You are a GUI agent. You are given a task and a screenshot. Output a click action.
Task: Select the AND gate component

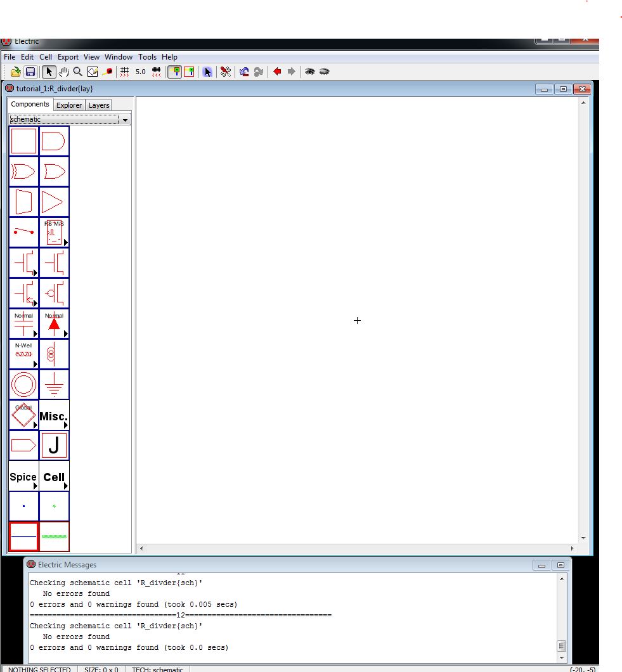(x=54, y=141)
